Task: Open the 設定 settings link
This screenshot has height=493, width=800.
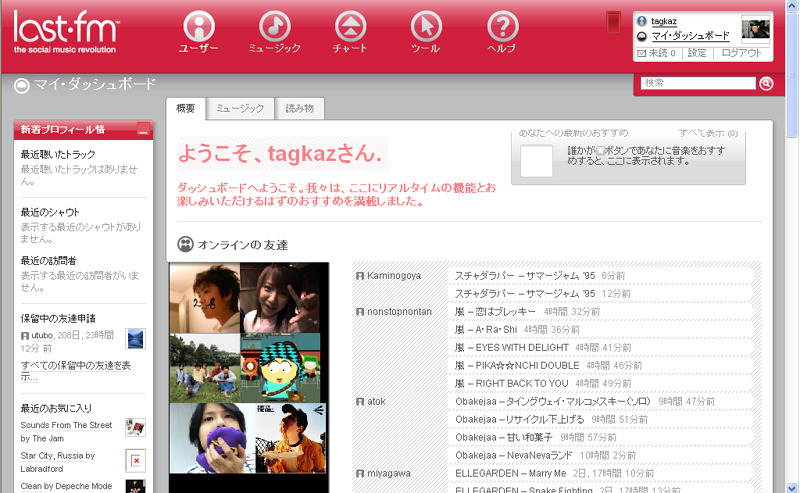Action: pos(696,53)
